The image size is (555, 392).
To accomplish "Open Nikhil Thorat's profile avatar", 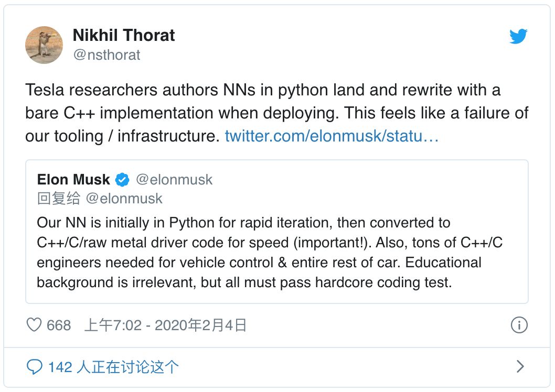I will [x=44, y=45].
